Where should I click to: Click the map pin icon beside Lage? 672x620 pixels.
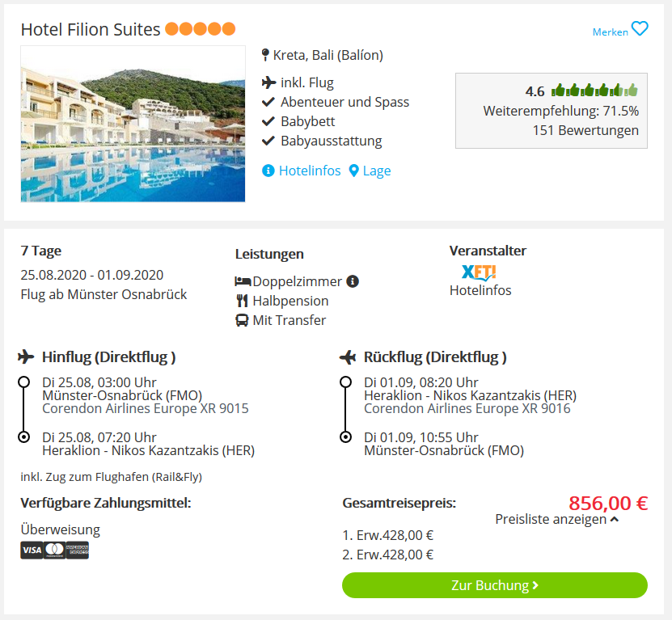[353, 171]
